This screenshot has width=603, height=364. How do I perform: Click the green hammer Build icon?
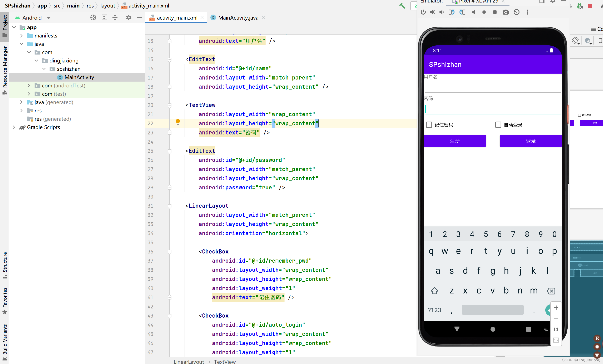point(402,6)
